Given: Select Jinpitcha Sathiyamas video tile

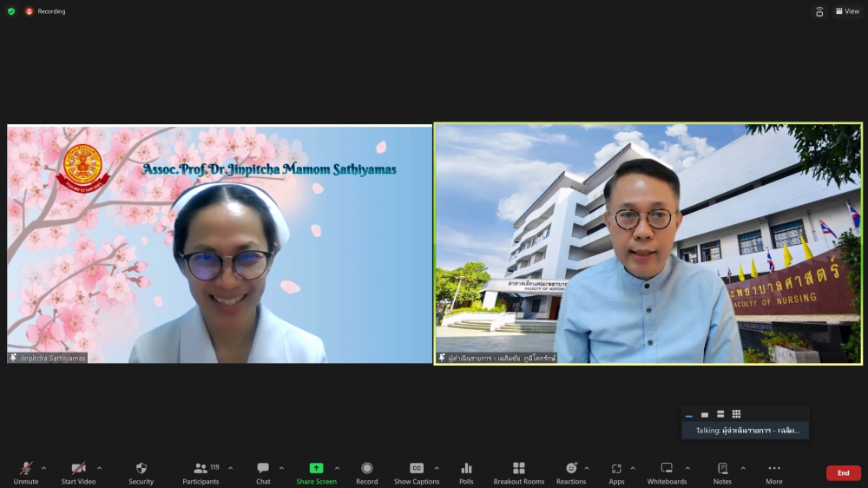Looking at the screenshot, I should [x=220, y=244].
